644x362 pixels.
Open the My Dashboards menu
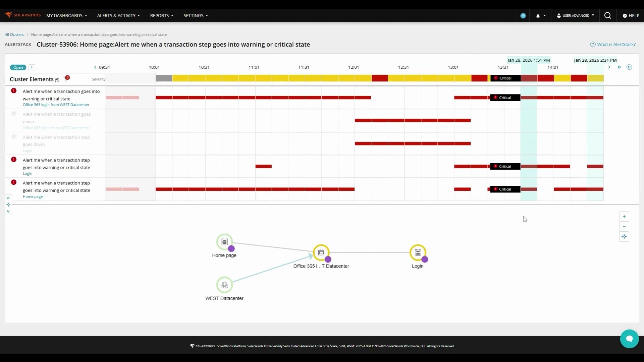coord(66,16)
